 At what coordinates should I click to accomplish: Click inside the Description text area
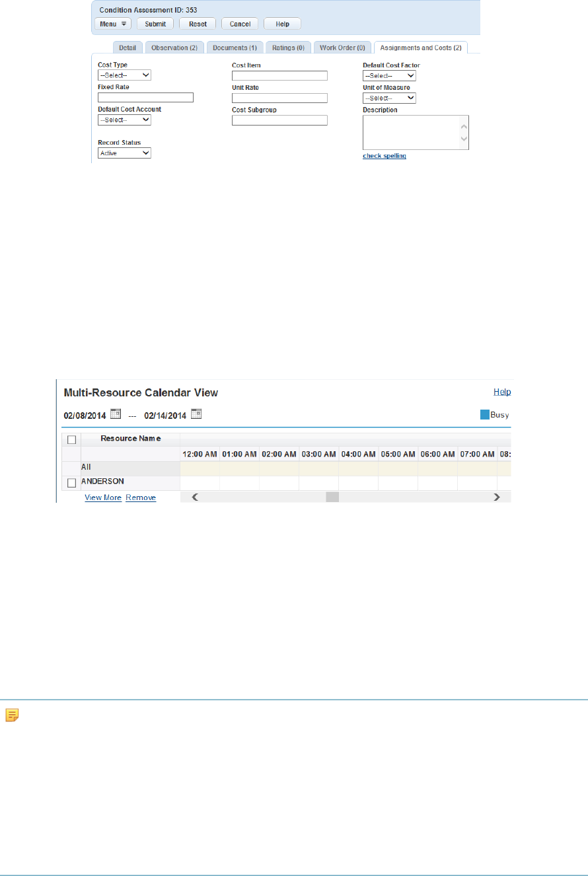pos(411,132)
